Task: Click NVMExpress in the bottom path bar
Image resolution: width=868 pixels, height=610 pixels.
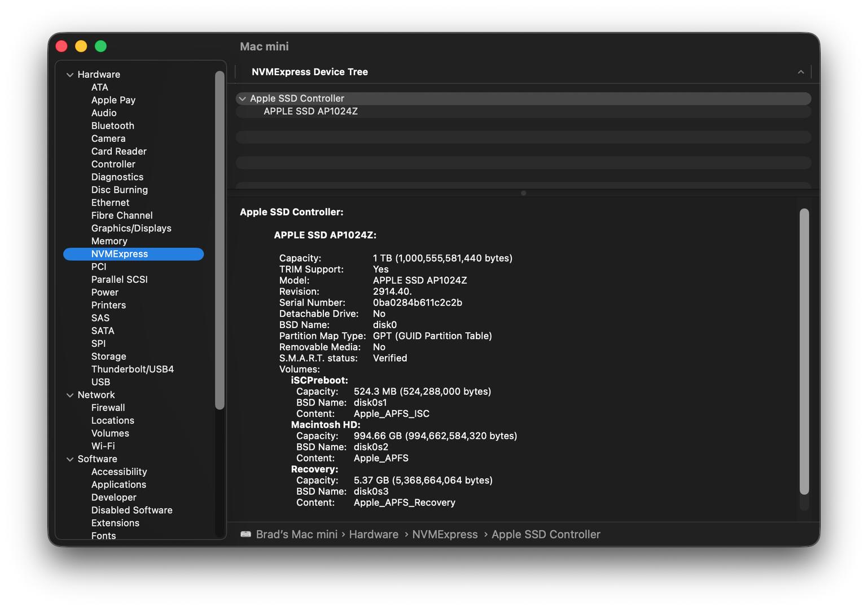Action: tap(445, 534)
